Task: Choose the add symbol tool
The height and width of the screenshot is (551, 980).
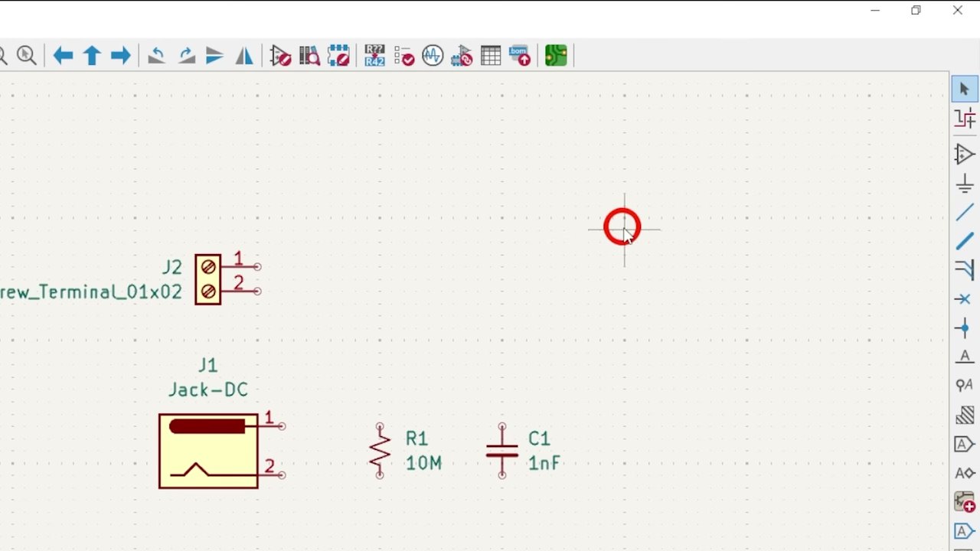Action: (x=964, y=155)
